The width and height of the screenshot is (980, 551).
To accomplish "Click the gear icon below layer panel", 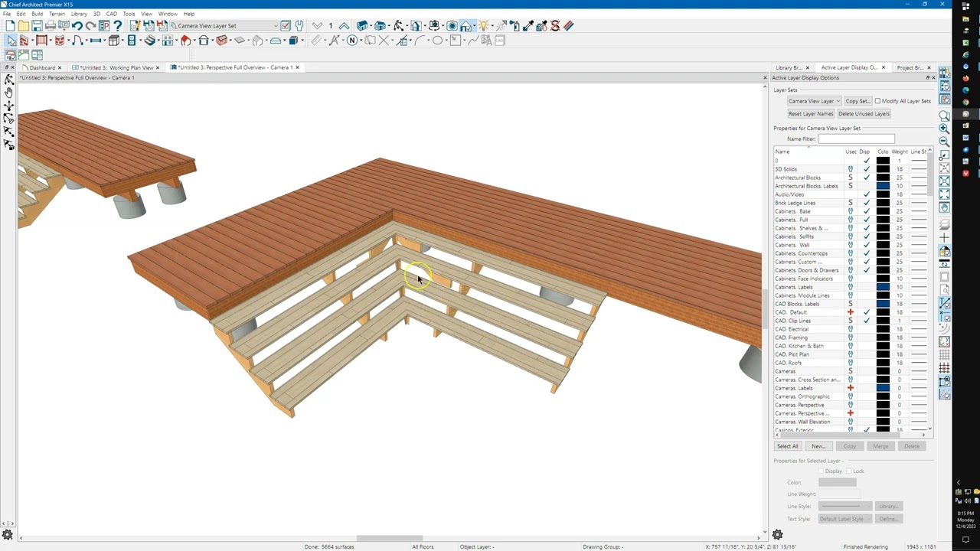I will tap(777, 534).
